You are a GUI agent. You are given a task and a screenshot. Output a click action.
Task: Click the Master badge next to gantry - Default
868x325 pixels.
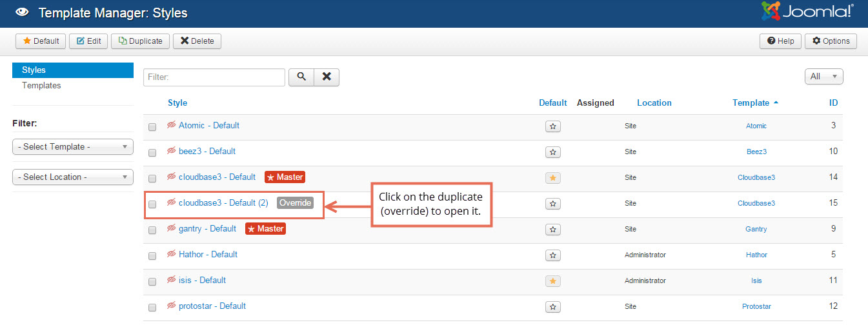pyautogui.click(x=265, y=228)
